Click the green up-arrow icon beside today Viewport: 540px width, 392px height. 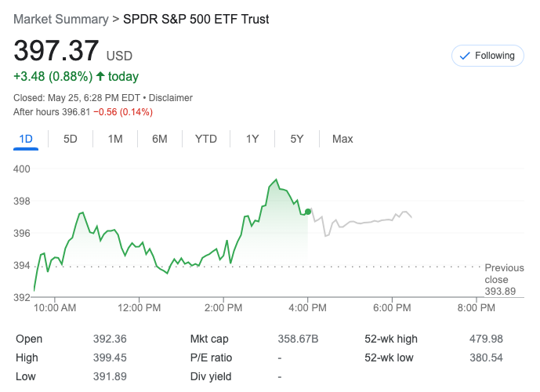(100, 76)
